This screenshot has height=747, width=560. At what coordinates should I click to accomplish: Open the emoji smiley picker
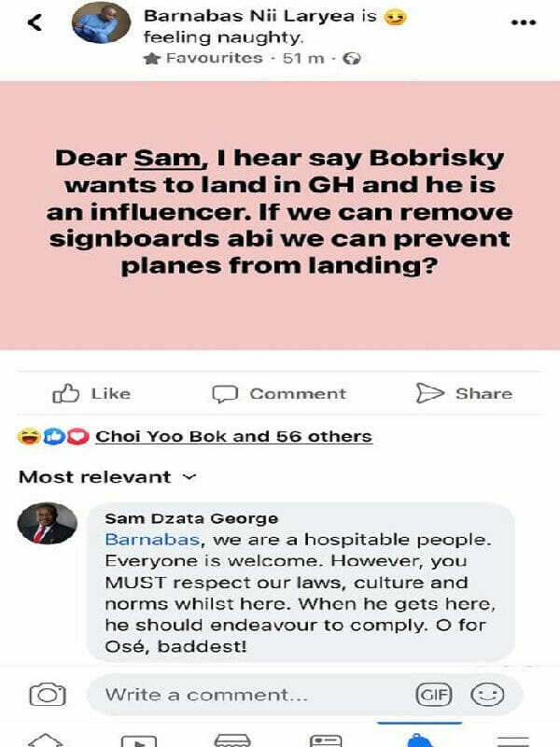tap(486, 695)
